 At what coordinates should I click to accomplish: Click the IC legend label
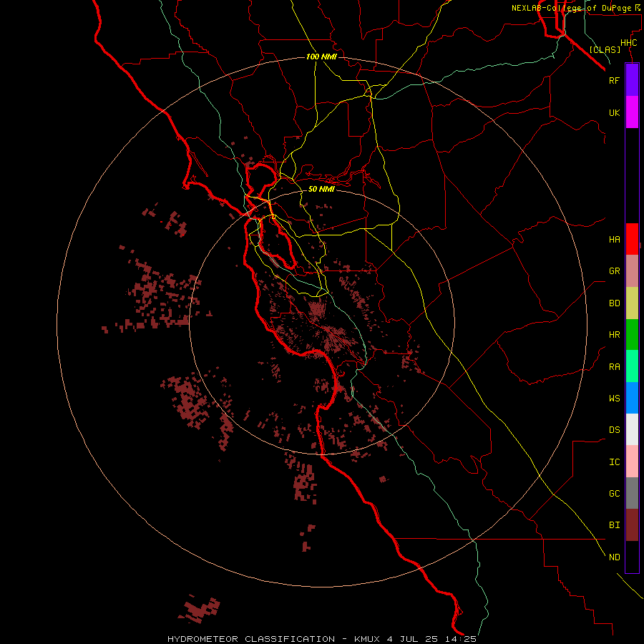(614, 462)
